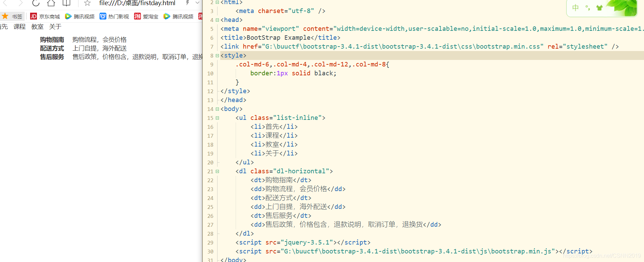Click the bootstrap.min.js script code line
Image resolution: width=644 pixels, height=262 pixels.
(414, 251)
